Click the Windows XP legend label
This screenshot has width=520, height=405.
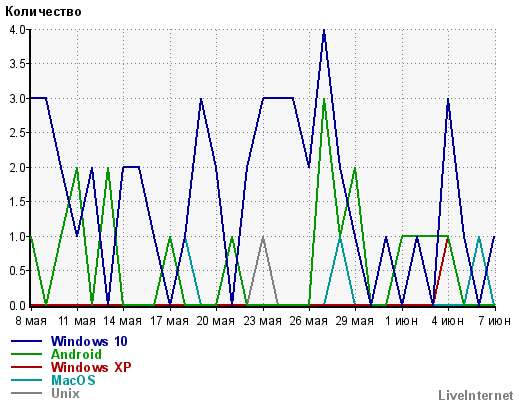coord(91,367)
